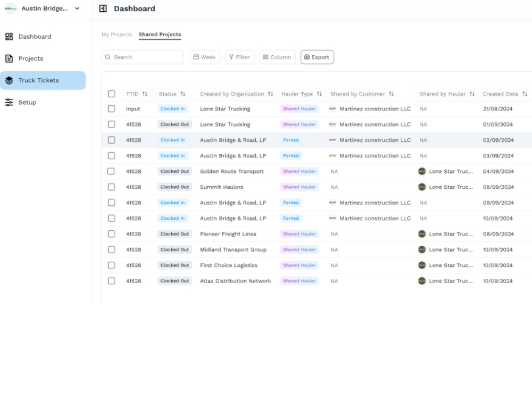Check the Pioneer Freight Lines row
Screen dimensions: 532x399
(x=111, y=234)
